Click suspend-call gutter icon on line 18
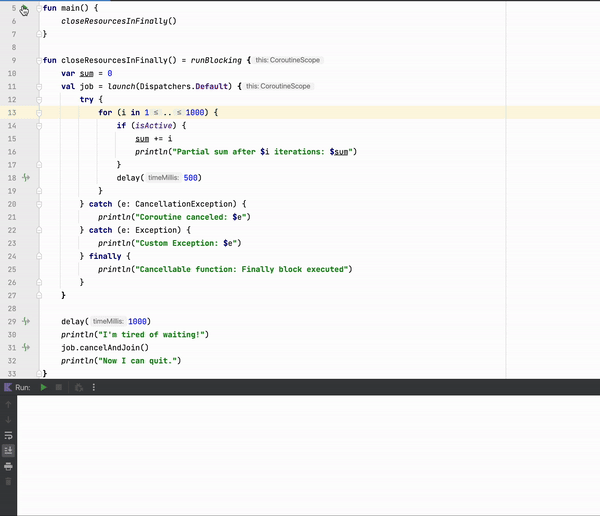600x516 pixels. 26,178
